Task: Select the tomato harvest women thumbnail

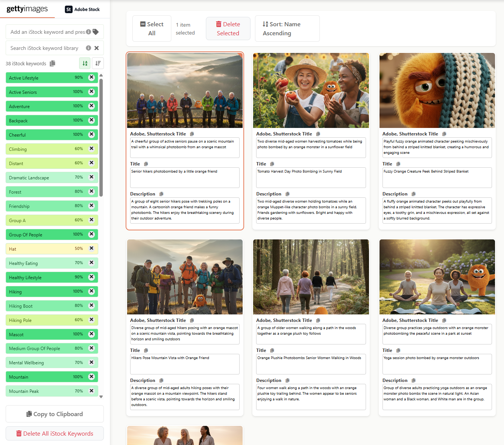Action: [311, 90]
